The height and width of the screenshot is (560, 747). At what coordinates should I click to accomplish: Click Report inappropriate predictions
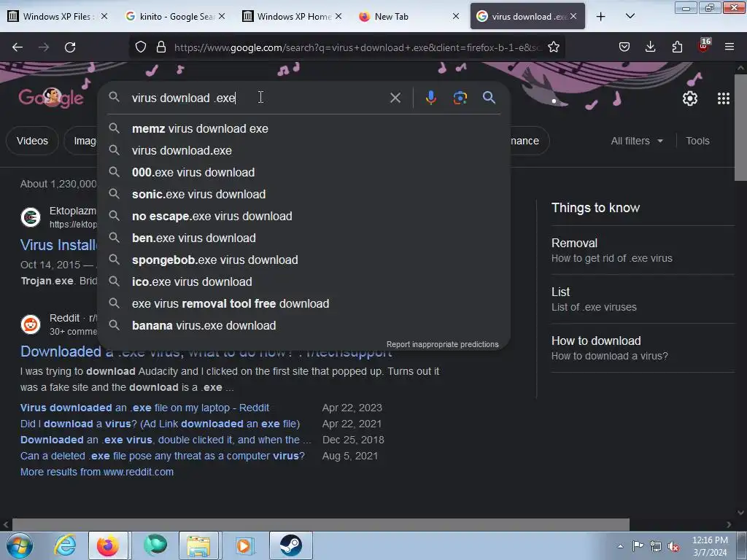tap(442, 344)
